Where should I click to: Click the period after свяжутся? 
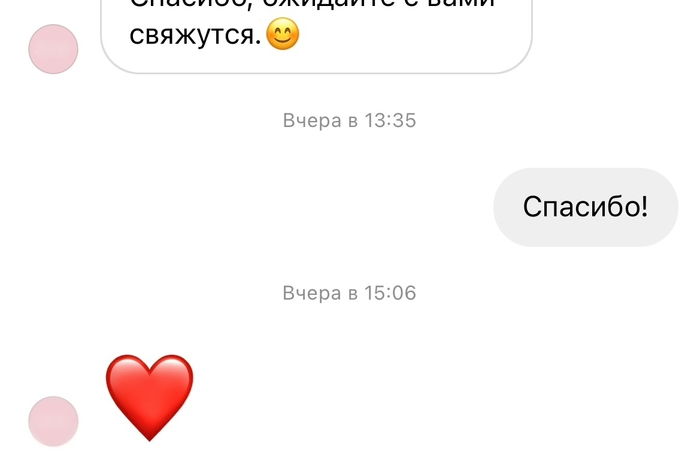259,43
